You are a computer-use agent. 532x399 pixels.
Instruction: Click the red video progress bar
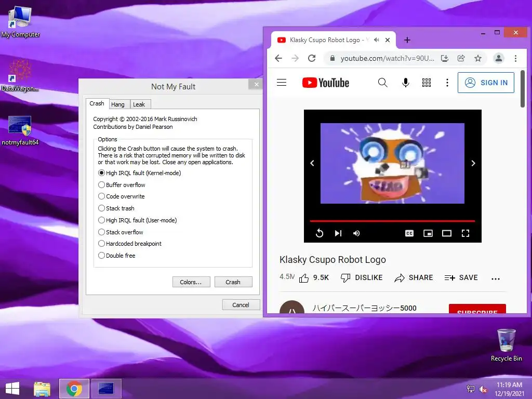[392, 221]
